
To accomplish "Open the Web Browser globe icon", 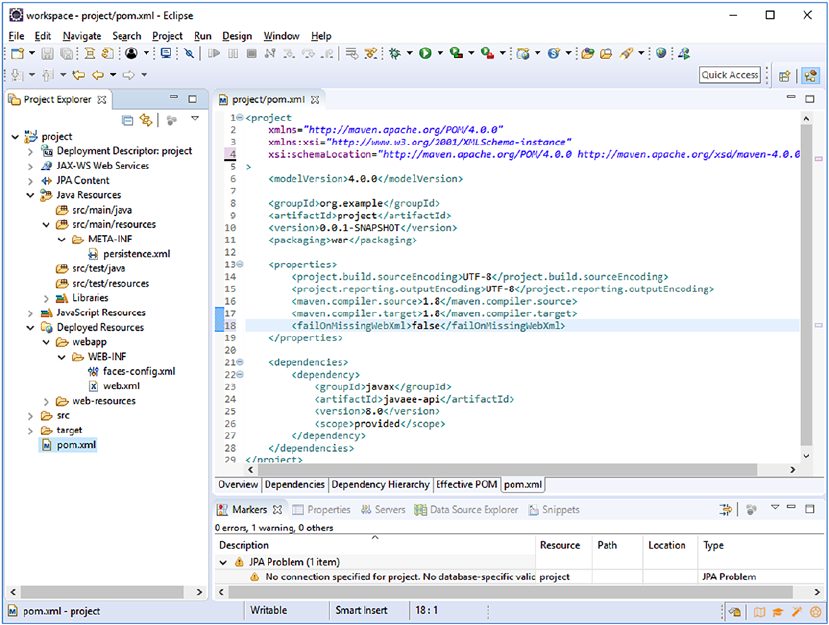I will coord(661,53).
